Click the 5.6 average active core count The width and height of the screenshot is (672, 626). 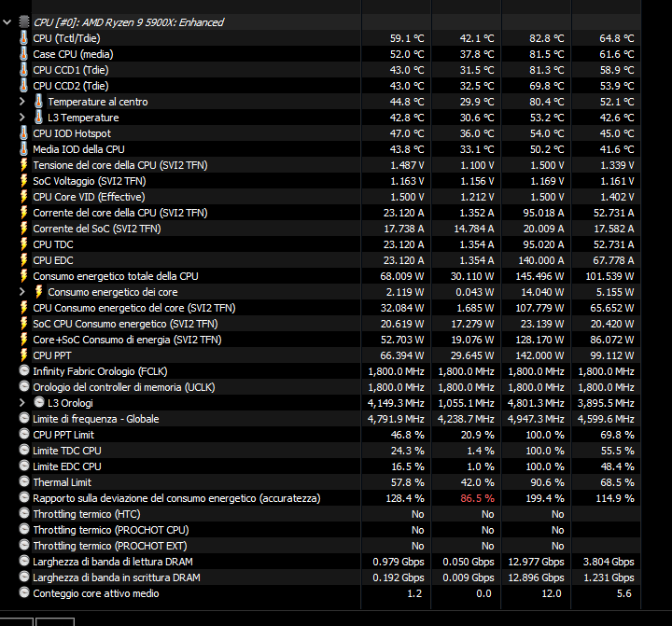[624, 593]
